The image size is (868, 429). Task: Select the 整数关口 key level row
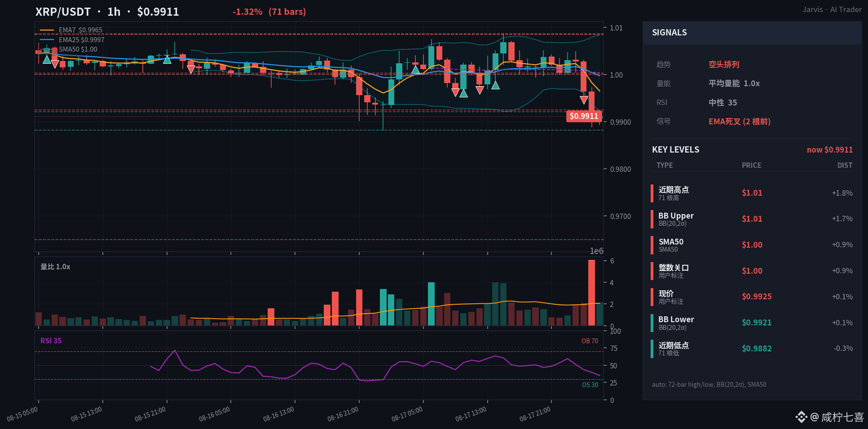[752, 271]
